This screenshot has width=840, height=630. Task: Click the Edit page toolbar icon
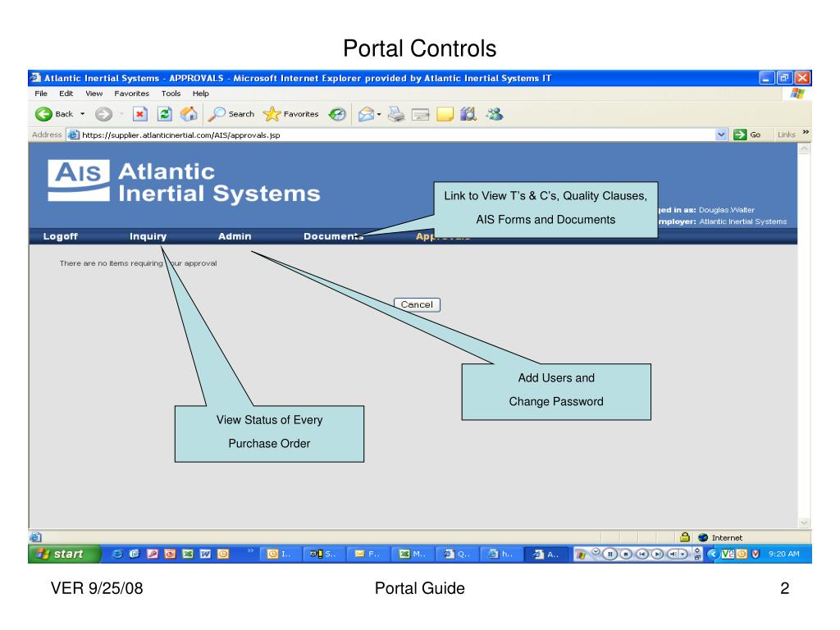pyautogui.click(x=421, y=115)
